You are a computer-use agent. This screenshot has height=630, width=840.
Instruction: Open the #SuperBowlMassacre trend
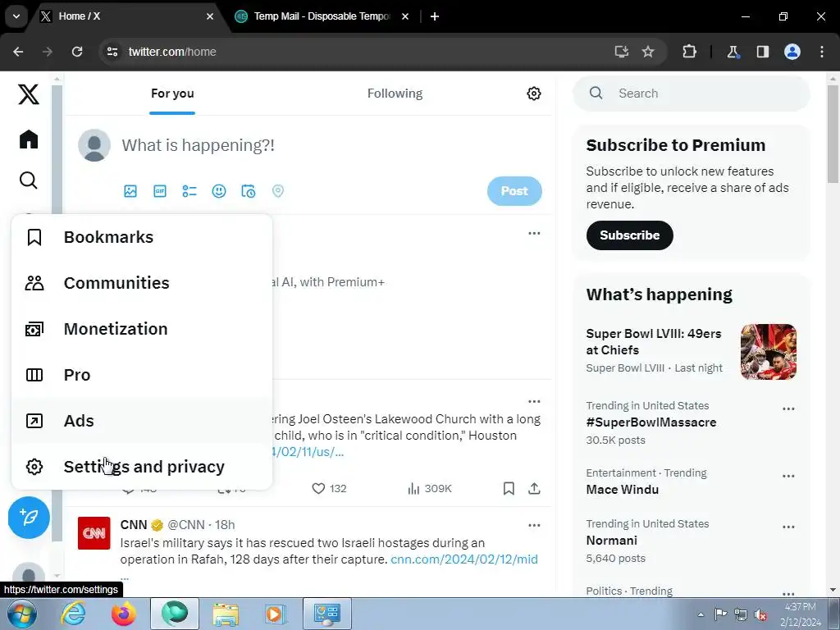[651, 422]
